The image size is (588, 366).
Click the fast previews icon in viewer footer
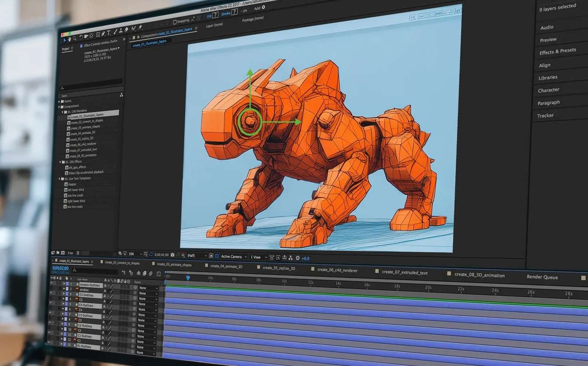[278, 257]
